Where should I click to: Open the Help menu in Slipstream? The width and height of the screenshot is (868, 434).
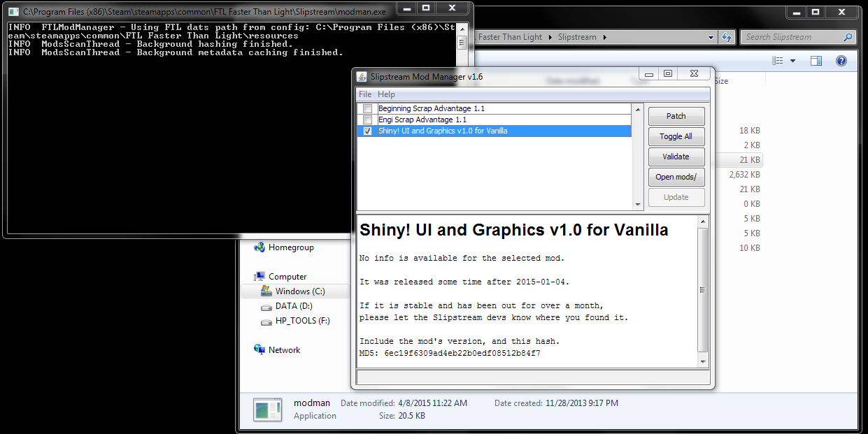tap(386, 94)
